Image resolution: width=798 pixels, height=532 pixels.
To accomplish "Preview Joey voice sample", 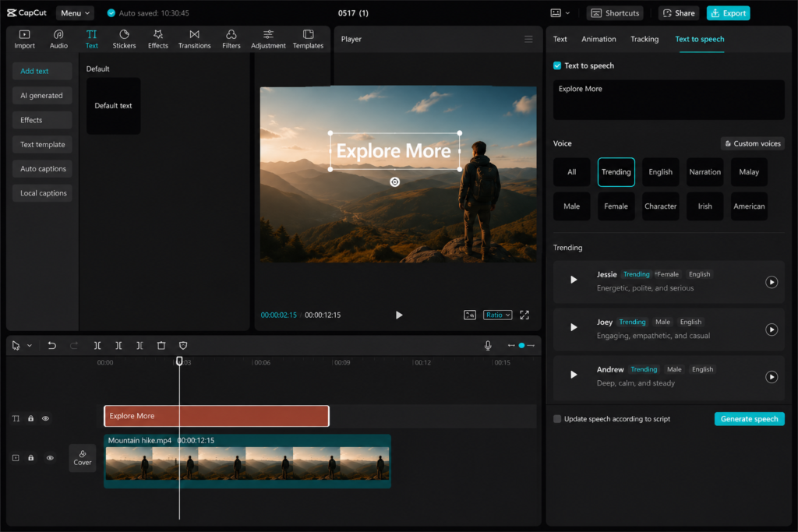I will click(x=574, y=327).
